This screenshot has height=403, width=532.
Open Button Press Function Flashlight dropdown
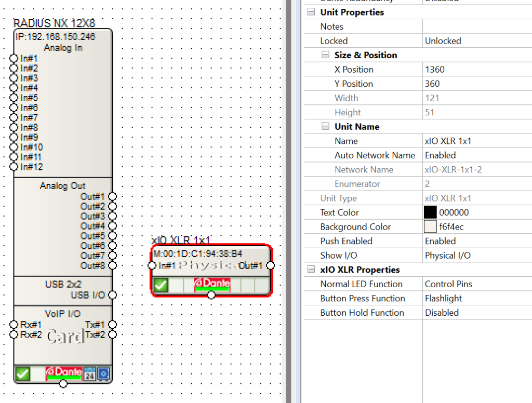[x=476, y=299]
